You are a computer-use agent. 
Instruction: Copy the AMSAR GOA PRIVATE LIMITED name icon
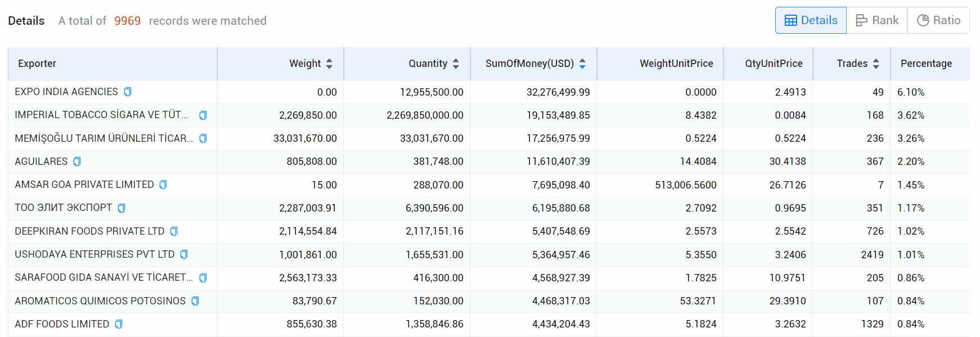pos(163,185)
